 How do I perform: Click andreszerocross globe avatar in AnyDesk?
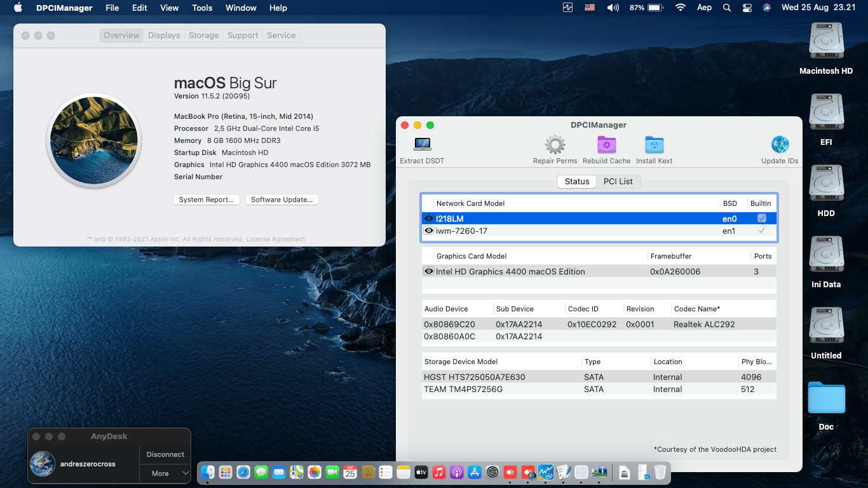pos(43,464)
